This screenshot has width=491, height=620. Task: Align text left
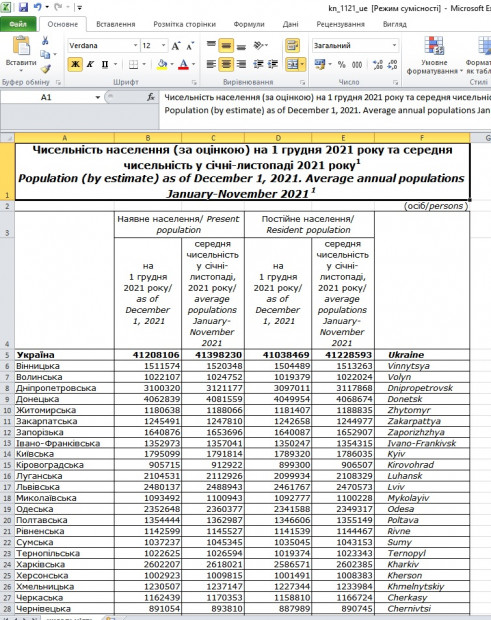[x=212, y=64]
